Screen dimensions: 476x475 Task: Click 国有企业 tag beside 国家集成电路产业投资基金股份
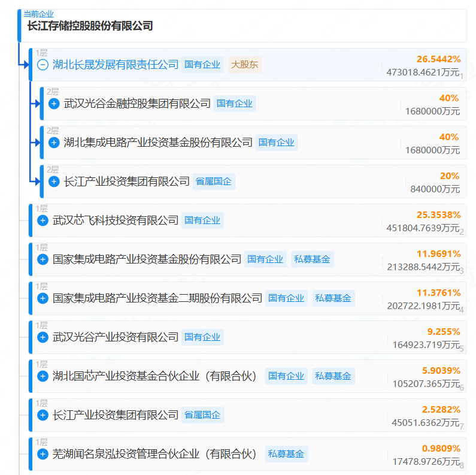tap(265, 259)
